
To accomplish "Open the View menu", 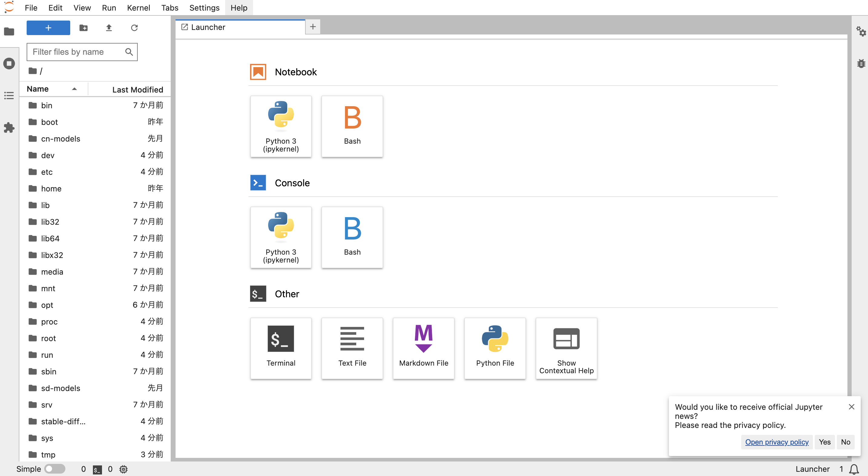I will click(x=82, y=7).
